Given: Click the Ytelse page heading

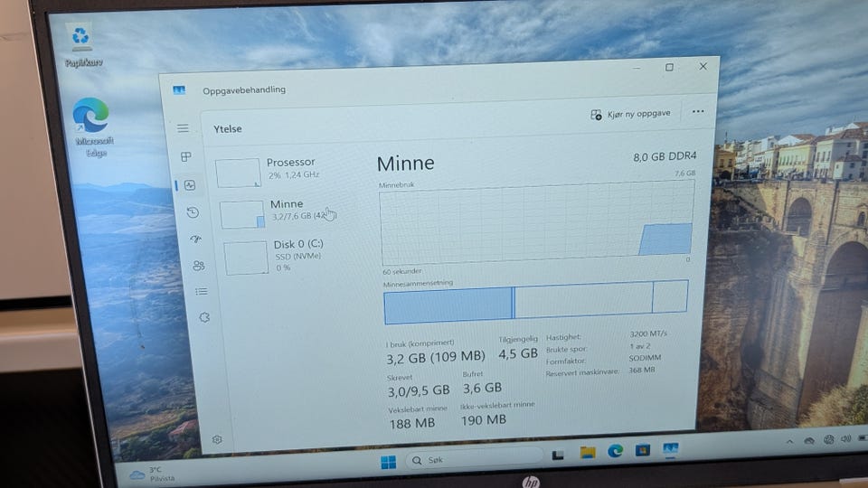Looking at the screenshot, I should click(x=228, y=129).
